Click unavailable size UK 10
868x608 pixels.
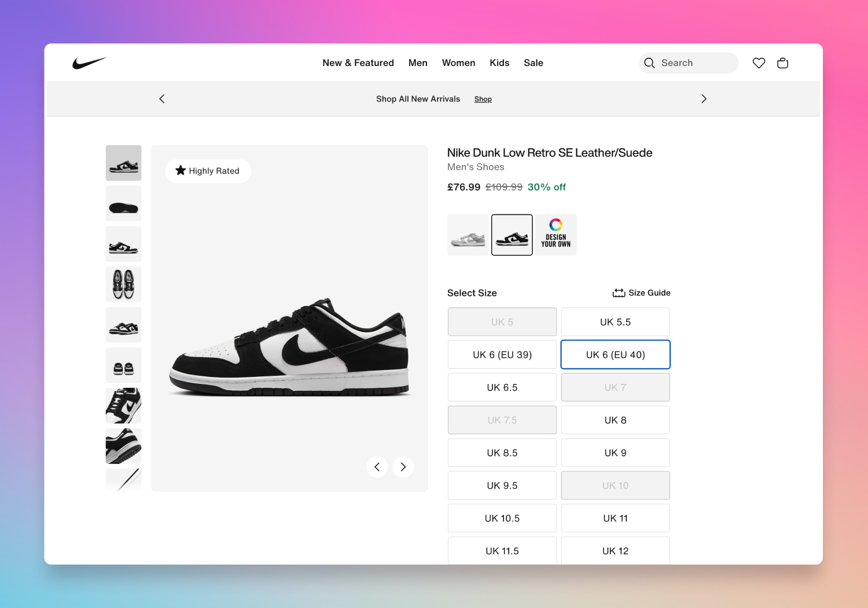click(x=616, y=485)
